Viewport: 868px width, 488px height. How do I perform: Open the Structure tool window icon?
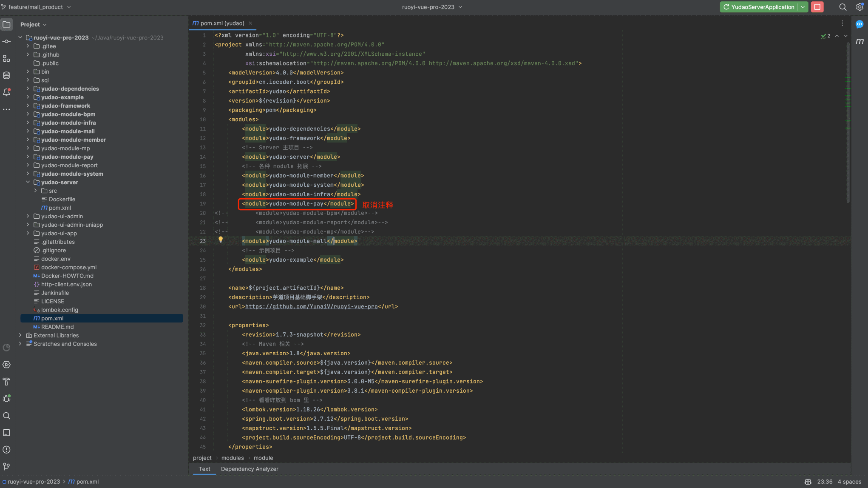coord(6,58)
